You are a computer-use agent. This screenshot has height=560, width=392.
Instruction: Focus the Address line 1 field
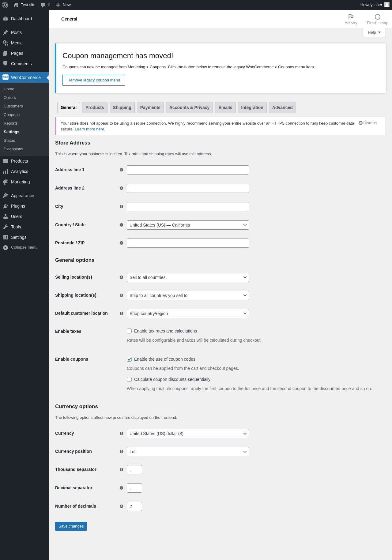pos(188,170)
